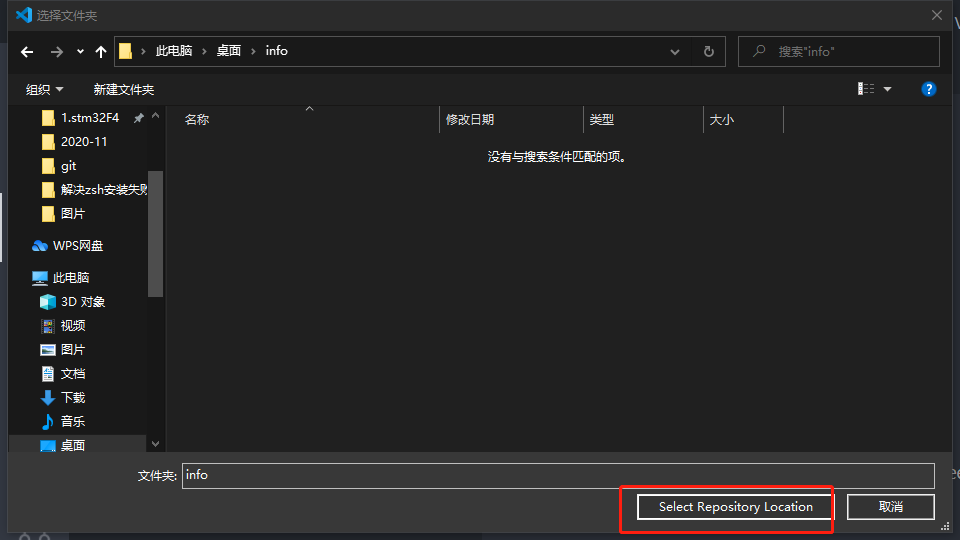This screenshot has width=960, height=540.
Task: Select 此电脑 in the navigation tree
Action: (61, 278)
